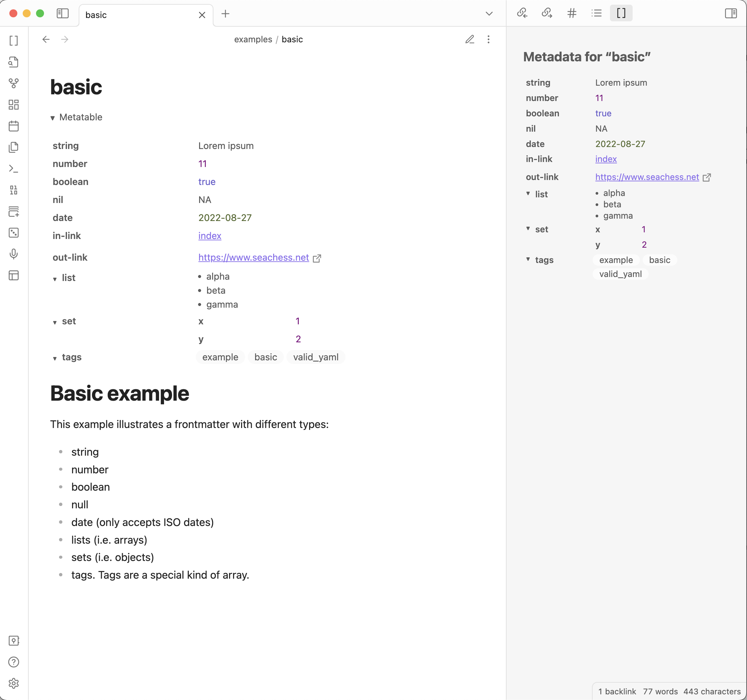This screenshot has height=700, width=747.
Task: Click the index in-link reference
Action: click(209, 236)
